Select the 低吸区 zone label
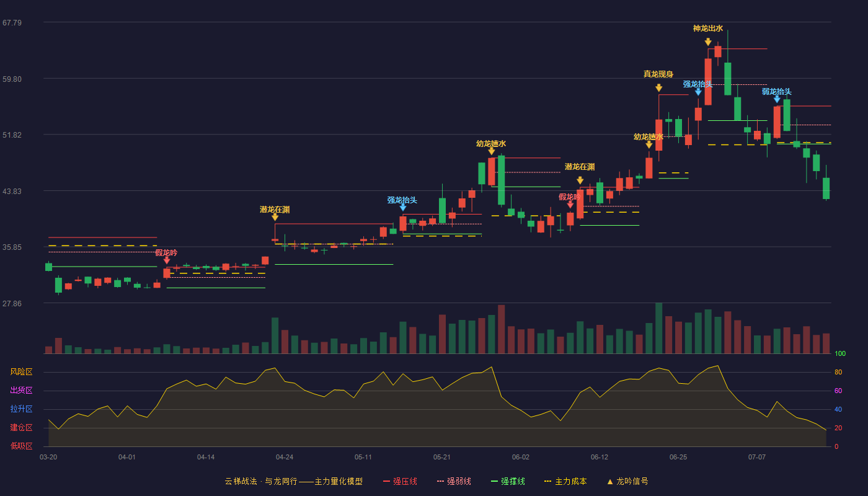The height and width of the screenshot is (496, 868). tap(21, 446)
